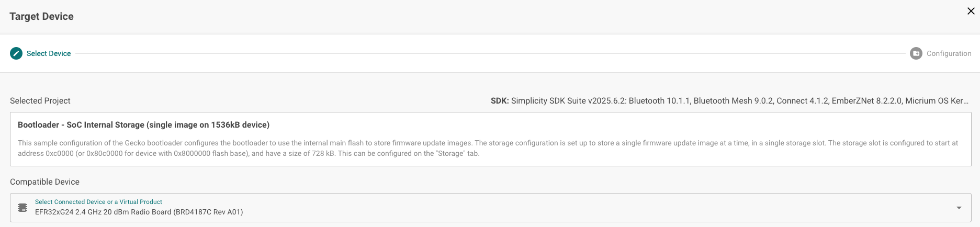Click the EmberZNet 8.2.2.0 SDK entry

(x=866, y=101)
